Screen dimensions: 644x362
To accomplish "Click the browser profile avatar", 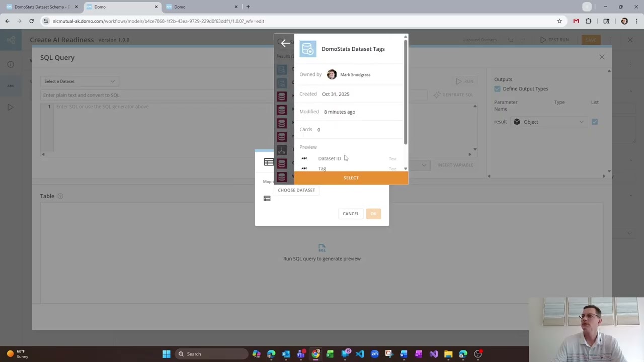I will click(x=624, y=21).
